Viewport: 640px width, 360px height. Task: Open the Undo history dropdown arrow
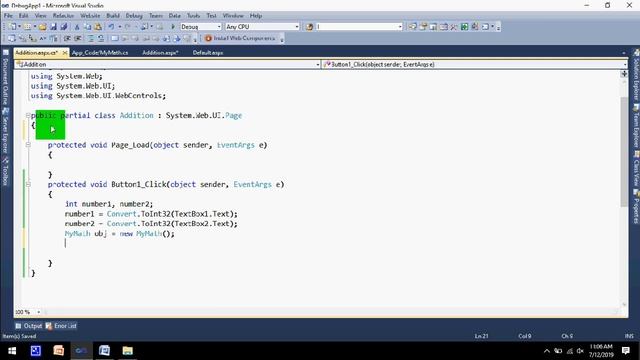(x=120, y=27)
